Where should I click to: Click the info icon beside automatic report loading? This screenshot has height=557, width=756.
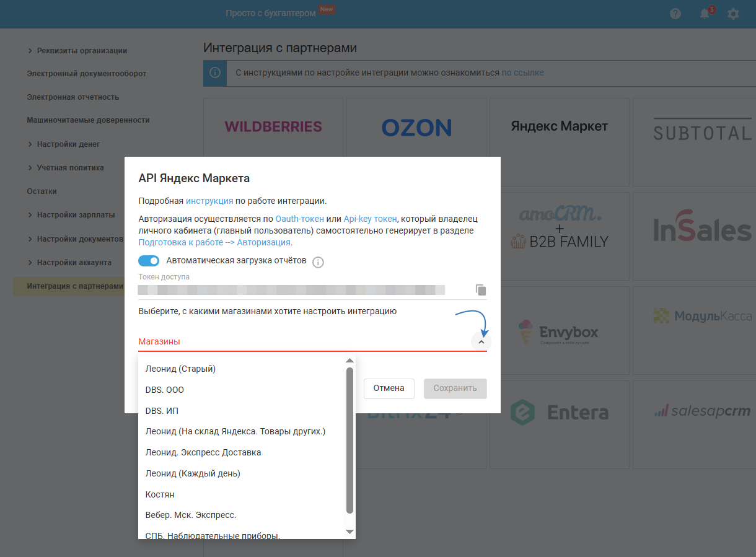(318, 262)
